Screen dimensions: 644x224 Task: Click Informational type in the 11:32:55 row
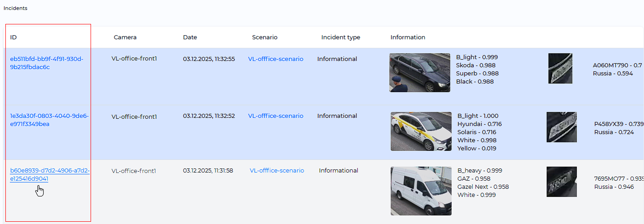pyautogui.click(x=337, y=59)
